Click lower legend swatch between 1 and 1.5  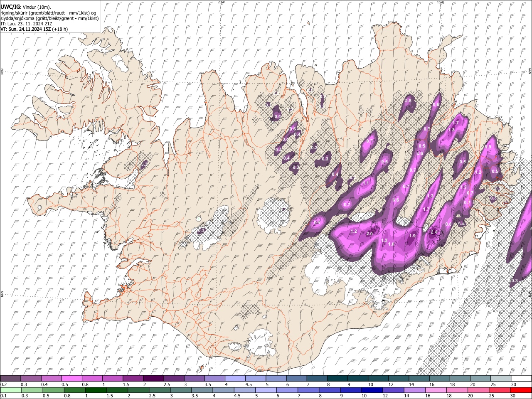(x=96, y=390)
